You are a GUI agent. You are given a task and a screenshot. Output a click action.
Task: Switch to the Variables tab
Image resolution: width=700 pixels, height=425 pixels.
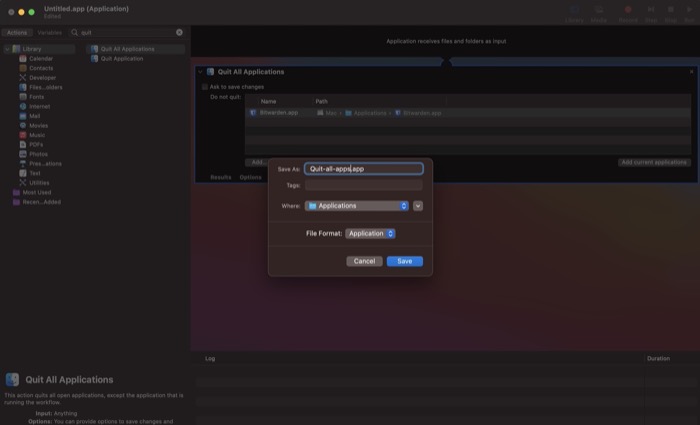tap(50, 33)
